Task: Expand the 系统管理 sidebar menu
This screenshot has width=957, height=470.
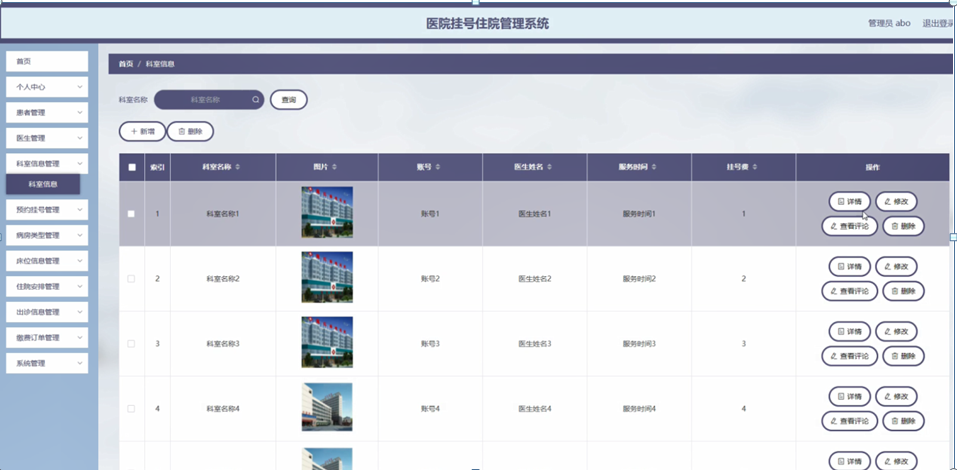Action: 47,364
